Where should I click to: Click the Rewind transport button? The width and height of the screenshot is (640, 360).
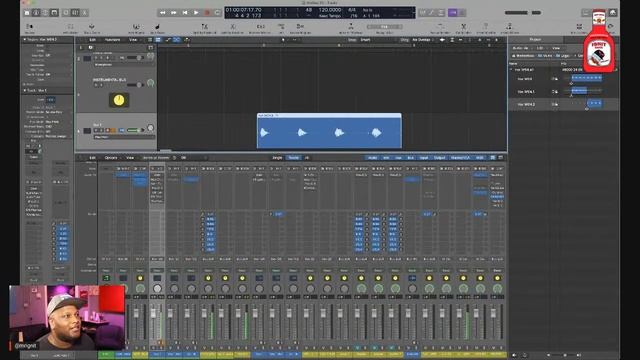tap(162, 13)
